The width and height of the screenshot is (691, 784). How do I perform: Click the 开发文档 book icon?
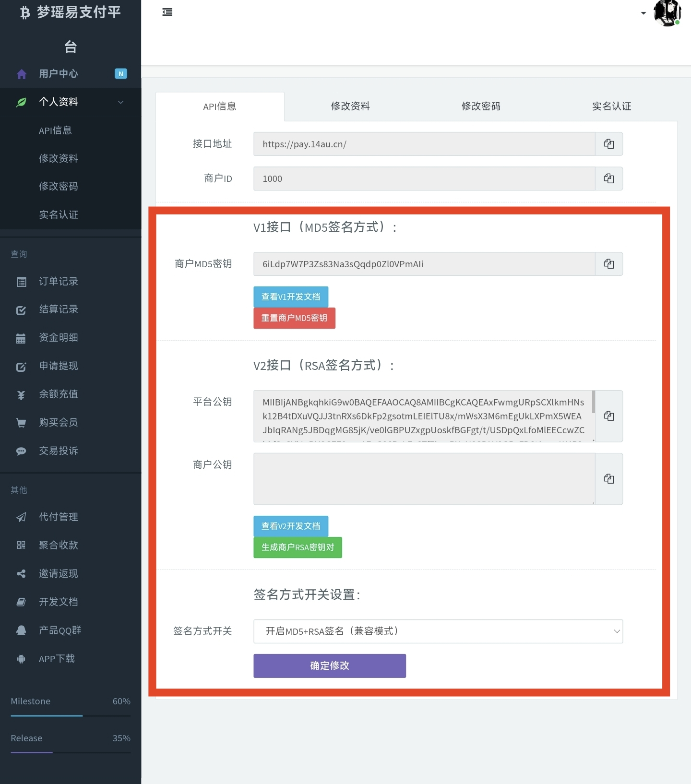pyautogui.click(x=21, y=602)
